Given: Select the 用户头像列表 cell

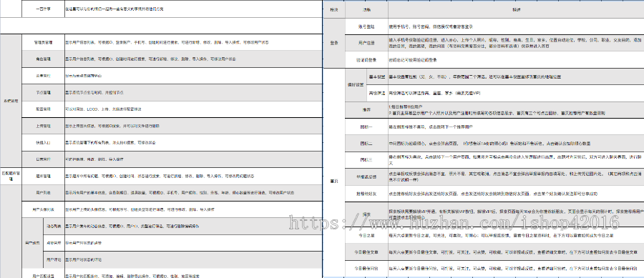Looking at the screenshot, I should (x=43, y=209).
